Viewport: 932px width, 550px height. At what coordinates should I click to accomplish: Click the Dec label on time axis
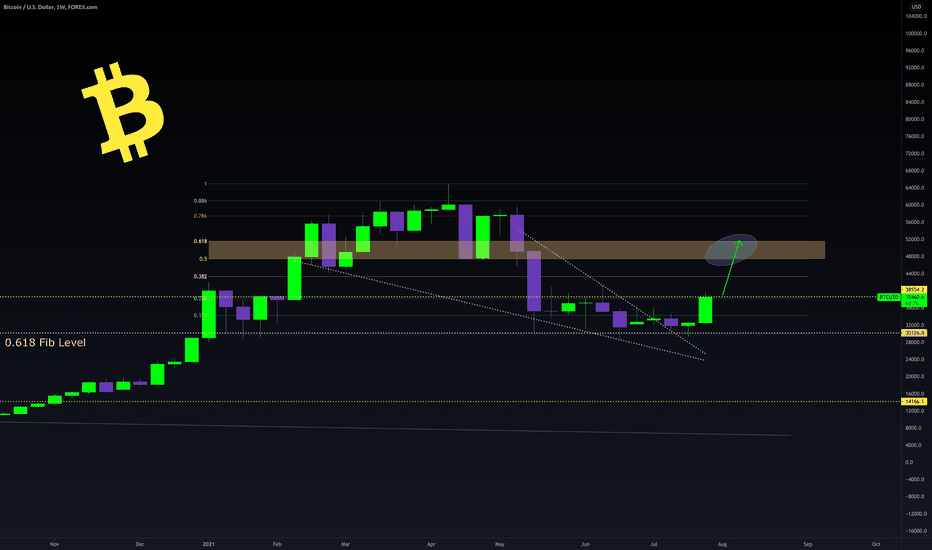coord(140,544)
